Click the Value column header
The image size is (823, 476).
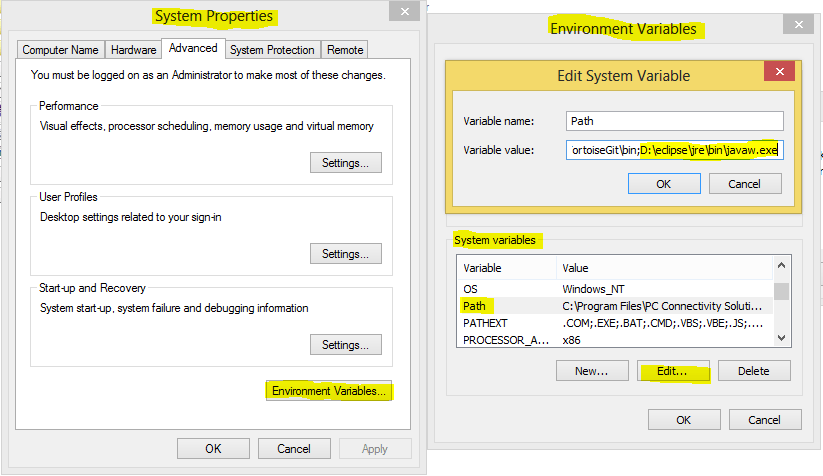click(664, 268)
